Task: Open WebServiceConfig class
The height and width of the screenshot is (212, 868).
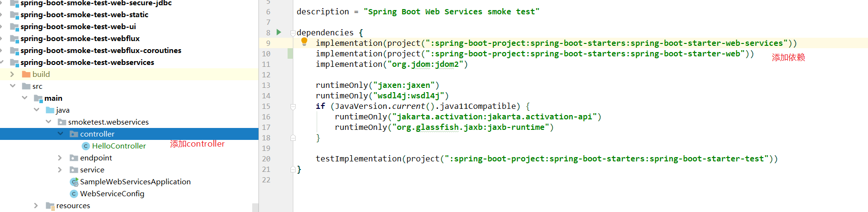Action: tap(112, 193)
